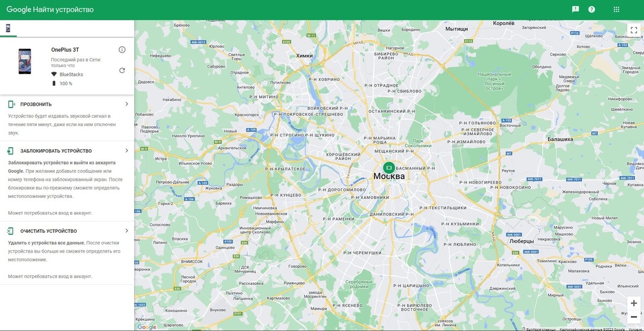Click the Google logo on the map corner
644x331 pixels.
147,327
